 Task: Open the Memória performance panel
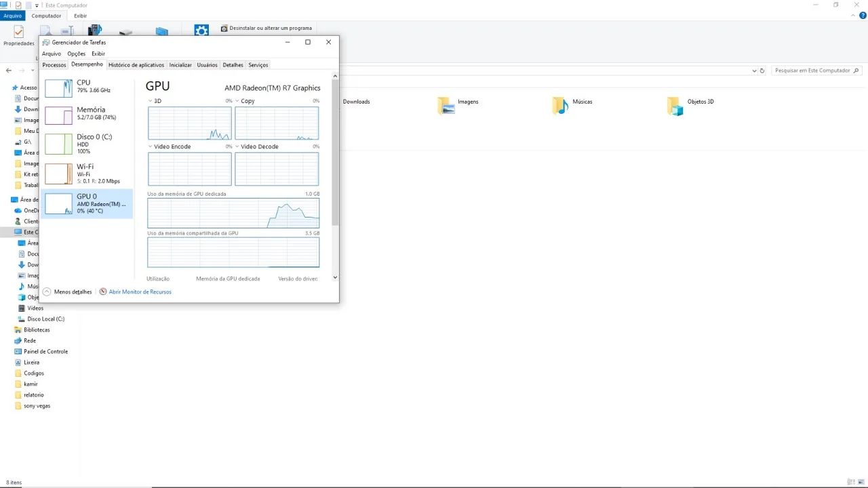[x=88, y=115]
